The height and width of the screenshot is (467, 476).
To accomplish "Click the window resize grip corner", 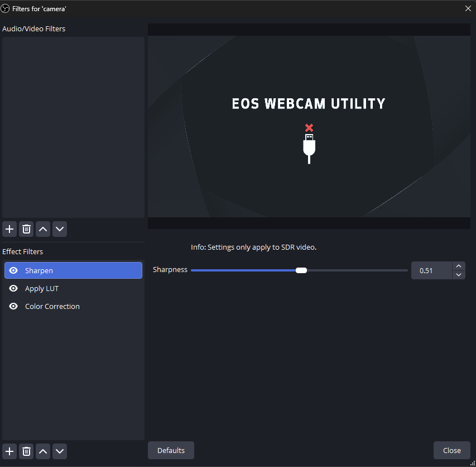I will pyautogui.click(x=473, y=464).
